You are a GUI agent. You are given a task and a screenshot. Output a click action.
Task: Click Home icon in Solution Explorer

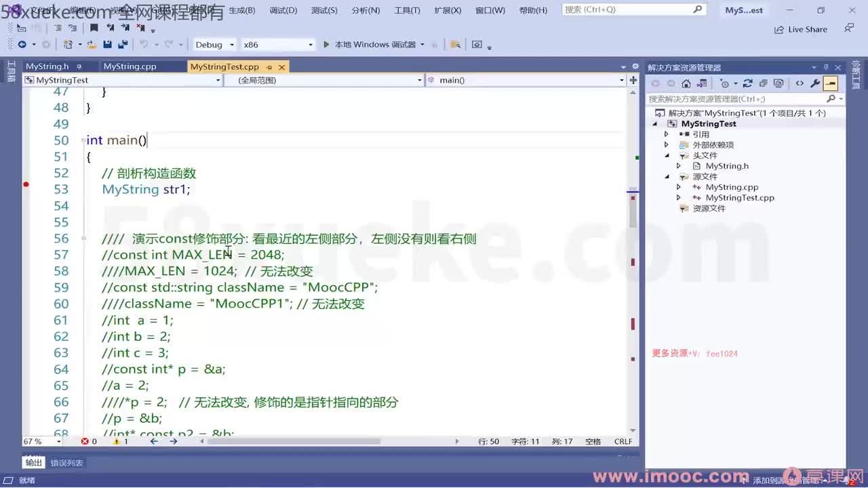(686, 83)
